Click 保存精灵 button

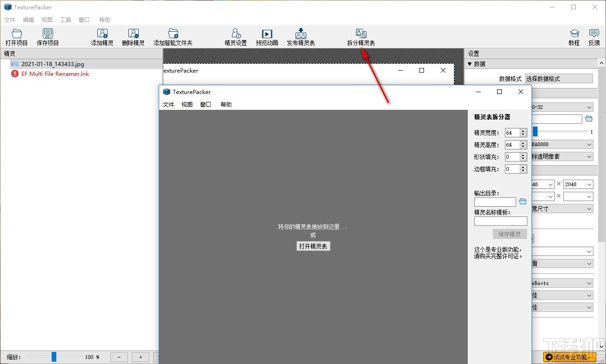coord(510,234)
